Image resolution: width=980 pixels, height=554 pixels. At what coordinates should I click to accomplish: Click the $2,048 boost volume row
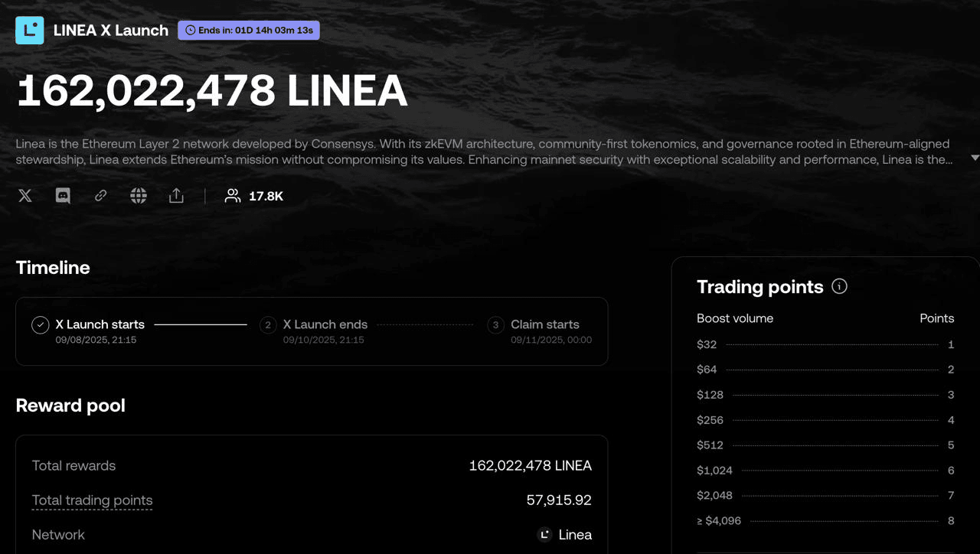click(825, 496)
